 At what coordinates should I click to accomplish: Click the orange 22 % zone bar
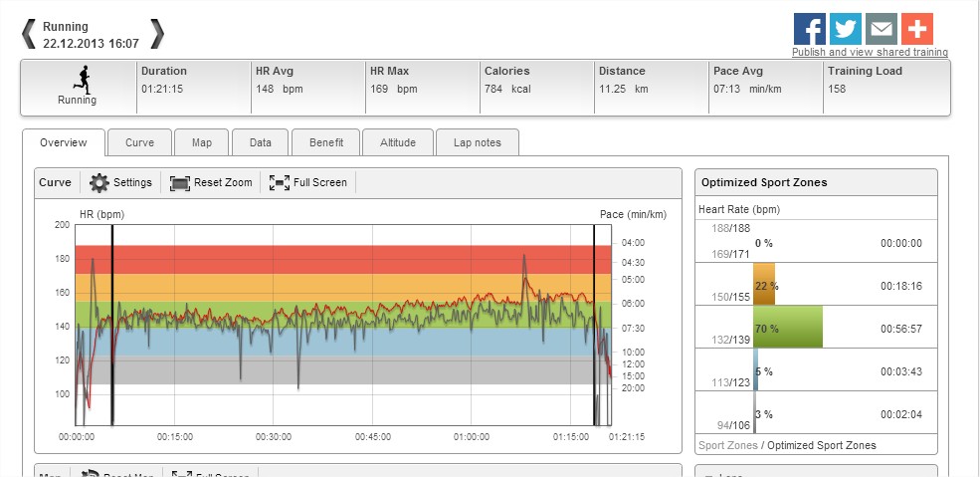764,284
